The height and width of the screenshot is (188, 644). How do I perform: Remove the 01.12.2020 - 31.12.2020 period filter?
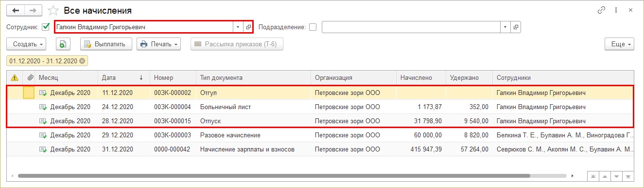click(x=82, y=61)
